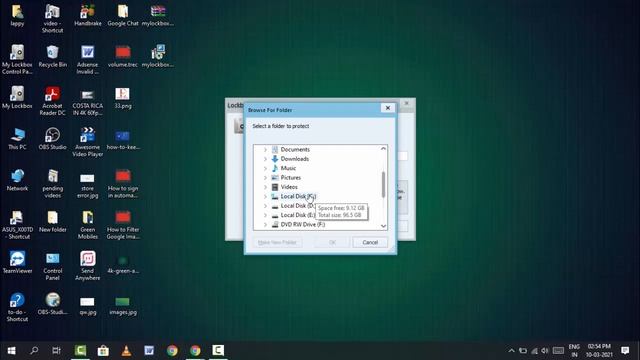The image size is (640, 360).
Task: Expand the Local Disk (D:) node
Action: (265, 206)
